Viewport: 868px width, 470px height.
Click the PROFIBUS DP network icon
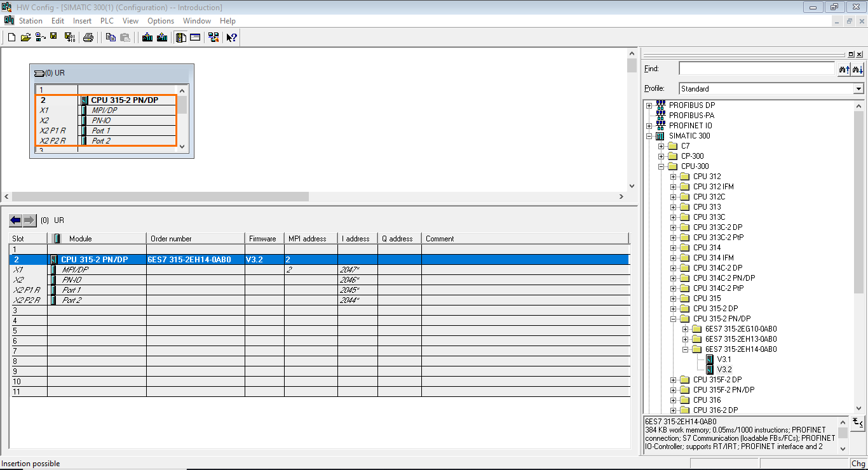click(660, 105)
